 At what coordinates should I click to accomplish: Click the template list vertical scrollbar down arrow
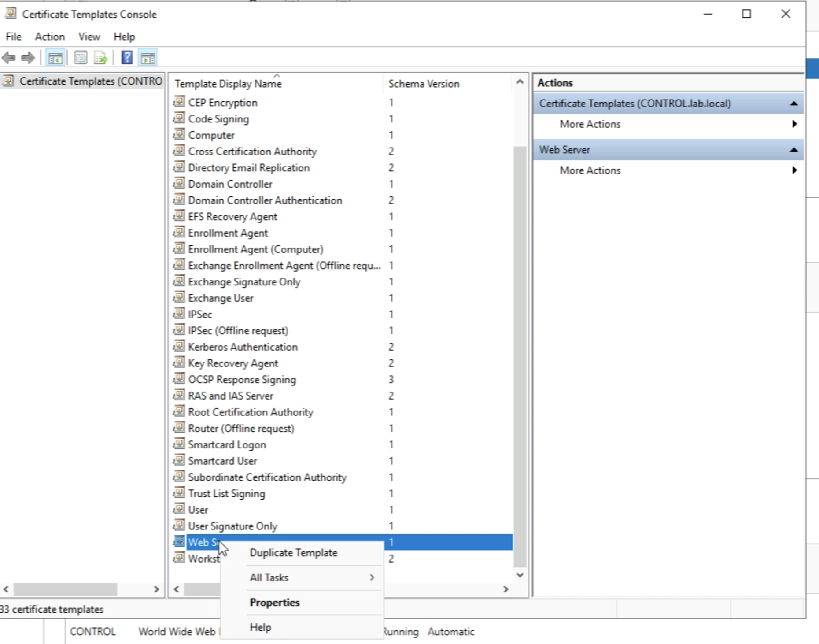pos(520,575)
